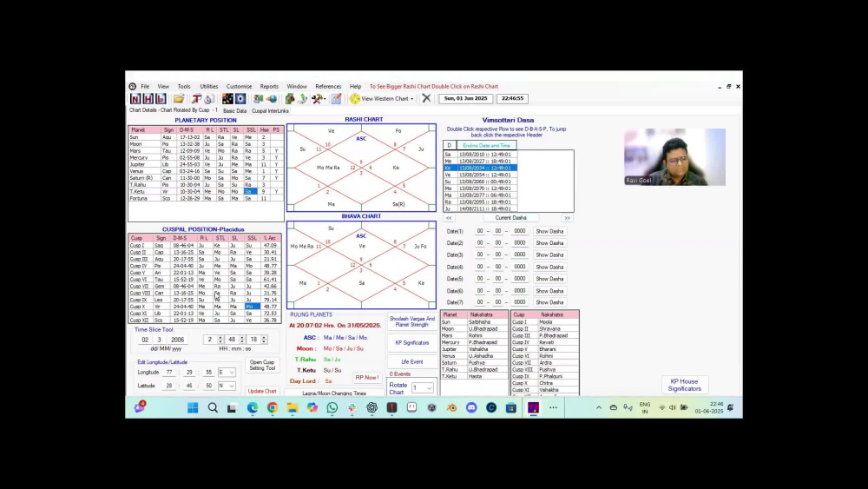Click KP House Significators button
The height and width of the screenshot is (489, 868).
coord(684,385)
